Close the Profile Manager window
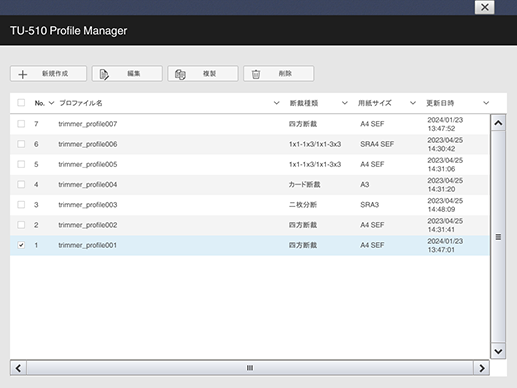This screenshot has height=388, width=517. point(485,7)
